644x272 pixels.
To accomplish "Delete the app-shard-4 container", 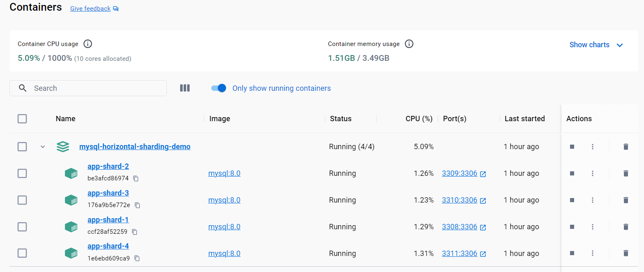I will pos(626,254).
